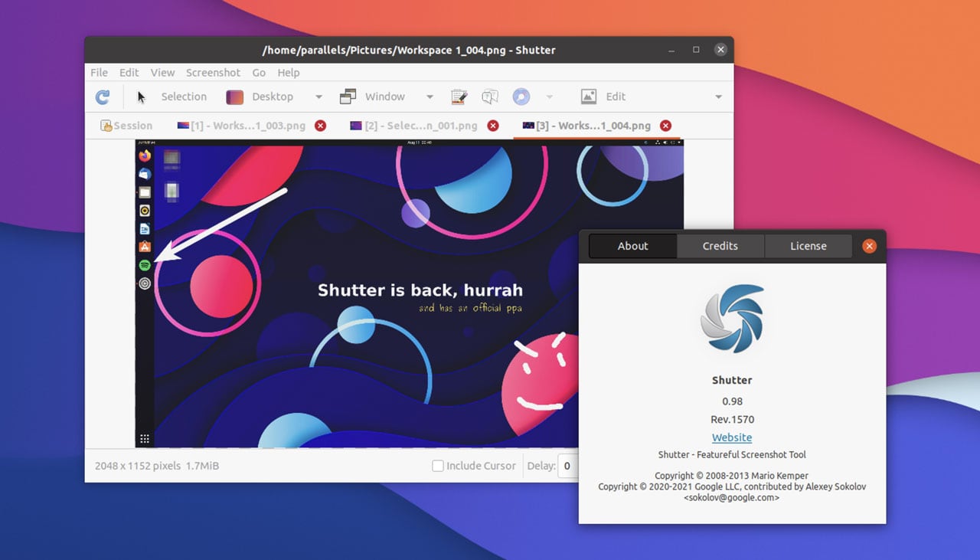Switch to the License tab

[808, 246]
